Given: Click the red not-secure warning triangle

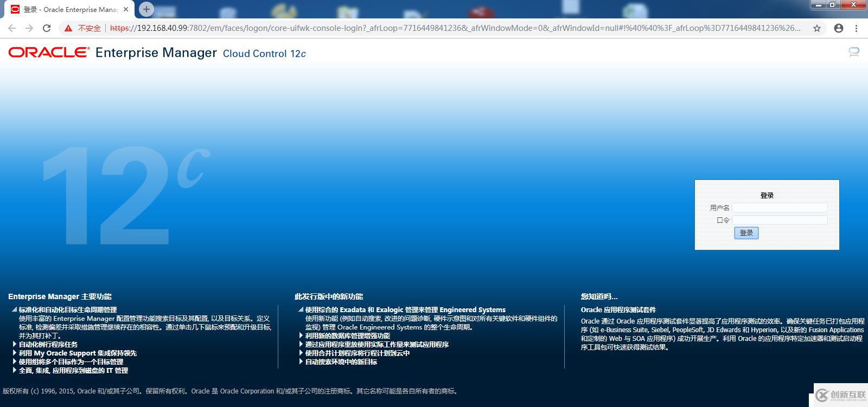Looking at the screenshot, I should click(68, 28).
